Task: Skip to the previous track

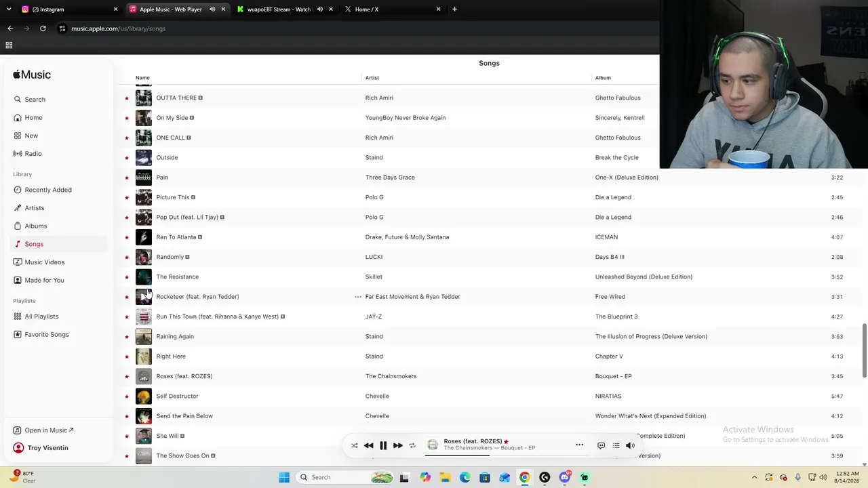Action: coord(368,445)
